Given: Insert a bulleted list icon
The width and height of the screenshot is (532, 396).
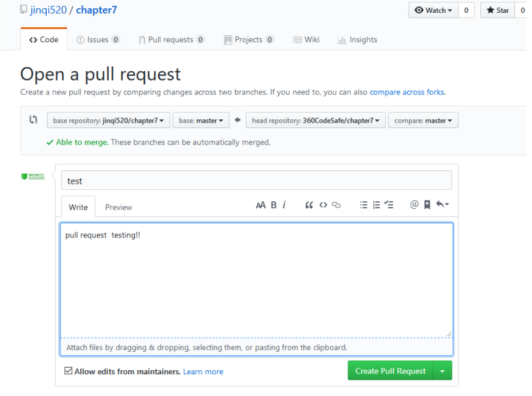Looking at the screenshot, I should click(x=364, y=205).
